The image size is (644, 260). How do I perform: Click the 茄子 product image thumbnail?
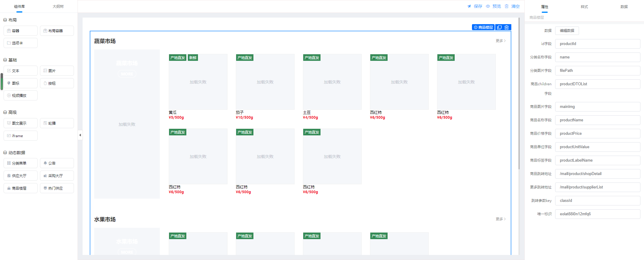click(265, 82)
